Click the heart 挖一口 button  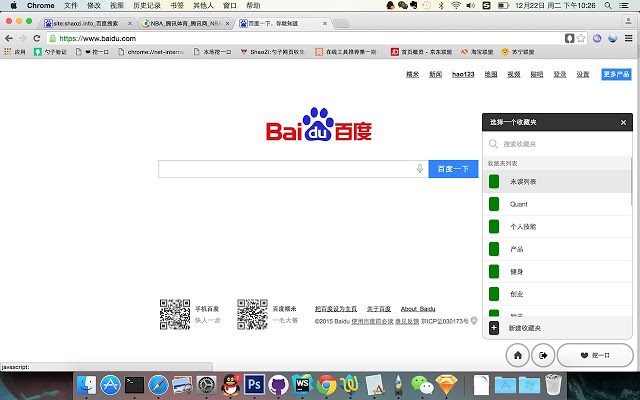pyautogui.click(x=595, y=355)
